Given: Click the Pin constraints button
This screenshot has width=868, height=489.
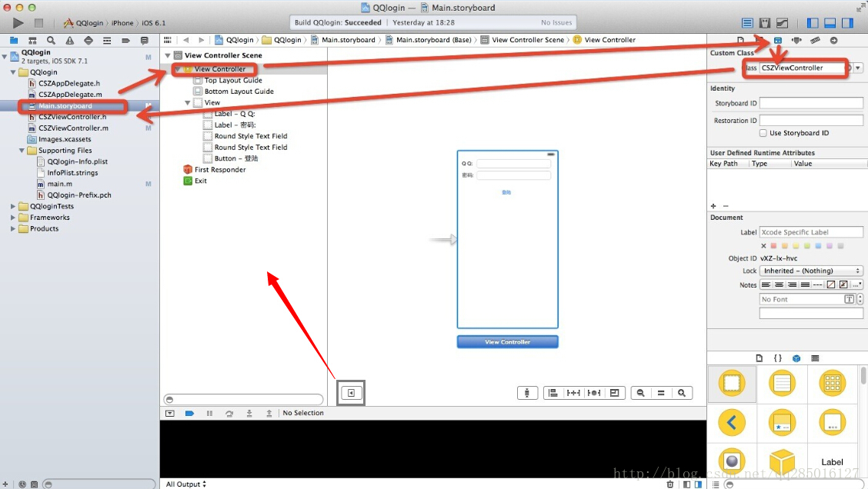Looking at the screenshot, I should 573,393.
